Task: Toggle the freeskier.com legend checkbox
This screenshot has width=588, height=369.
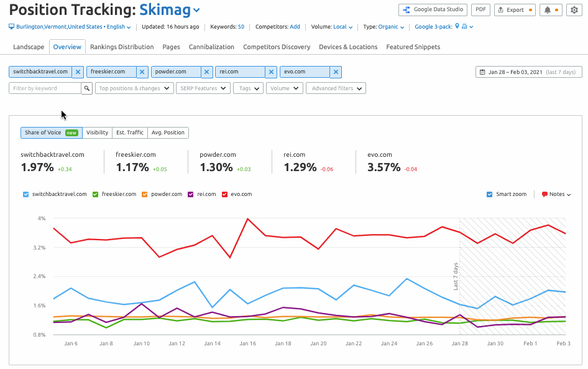Action: pos(96,194)
